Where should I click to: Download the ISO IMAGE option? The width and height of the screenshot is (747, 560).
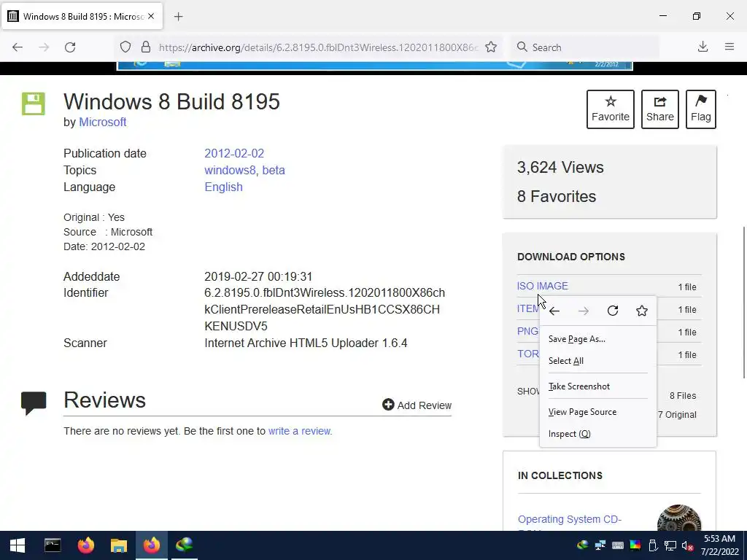coord(543,286)
